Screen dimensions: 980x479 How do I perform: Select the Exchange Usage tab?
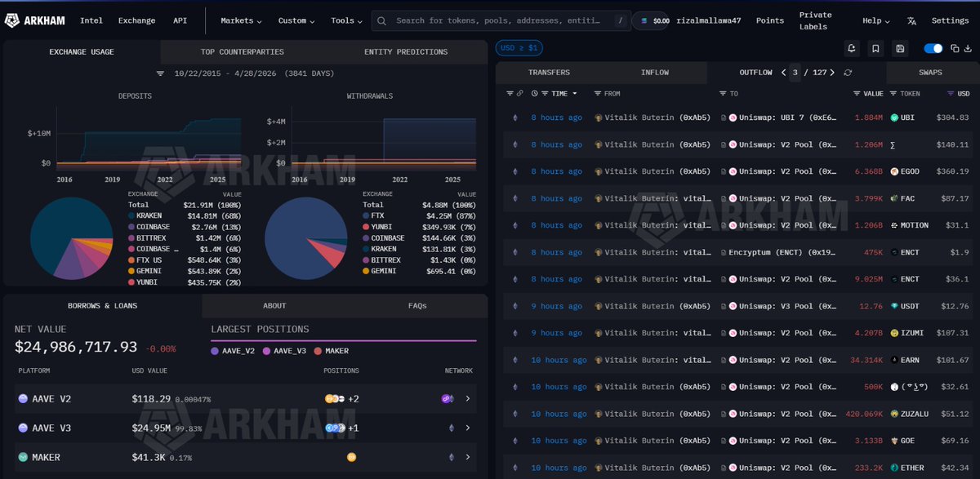point(82,51)
